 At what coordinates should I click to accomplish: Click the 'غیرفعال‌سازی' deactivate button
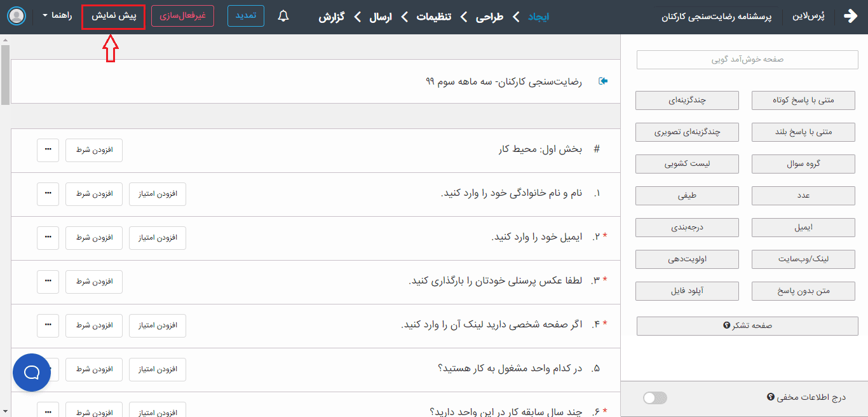[182, 16]
